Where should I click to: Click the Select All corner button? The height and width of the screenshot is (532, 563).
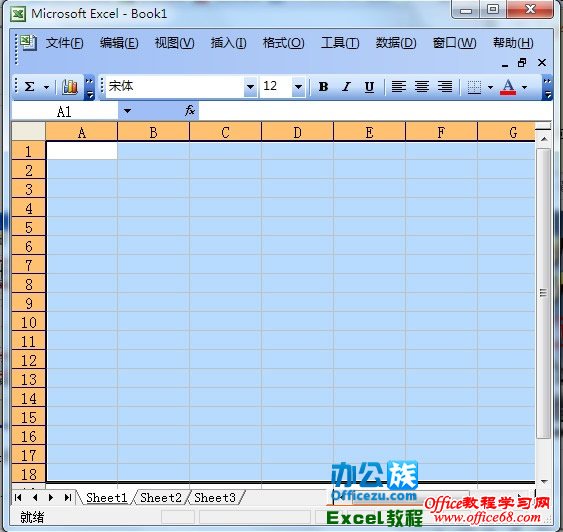29,131
